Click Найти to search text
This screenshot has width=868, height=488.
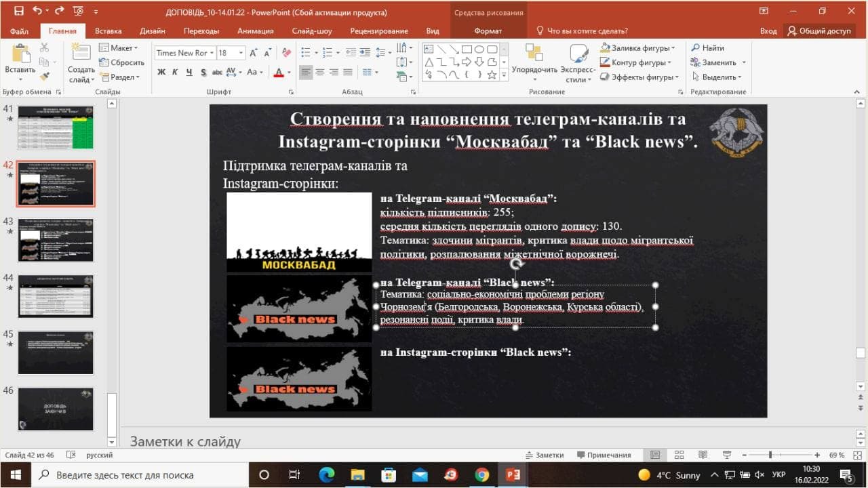707,48
